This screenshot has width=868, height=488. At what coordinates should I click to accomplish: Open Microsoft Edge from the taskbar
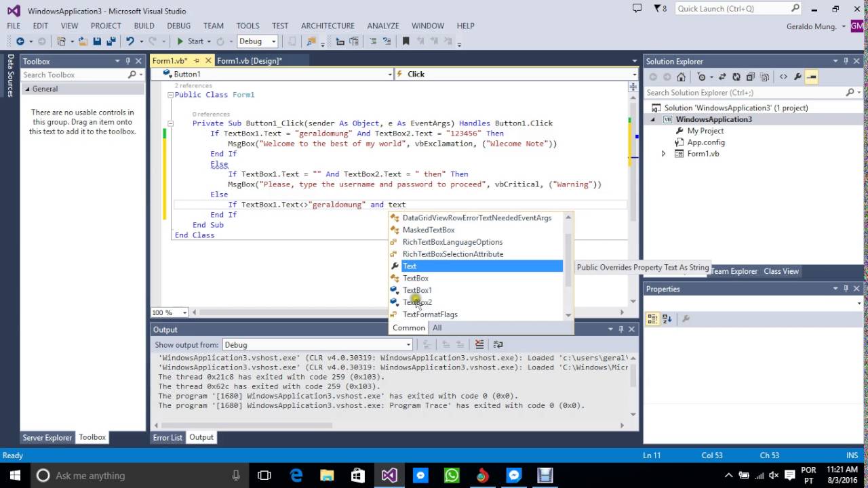(x=296, y=475)
